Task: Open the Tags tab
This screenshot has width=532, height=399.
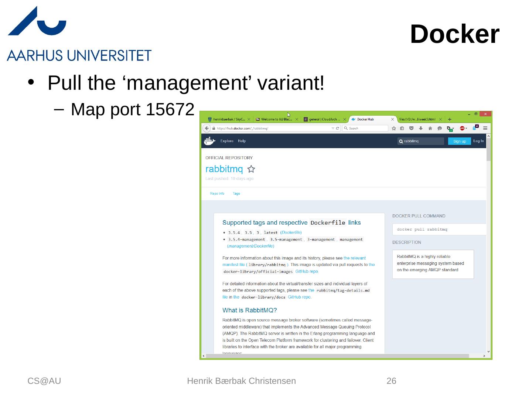Action: (x=236, y=194)
